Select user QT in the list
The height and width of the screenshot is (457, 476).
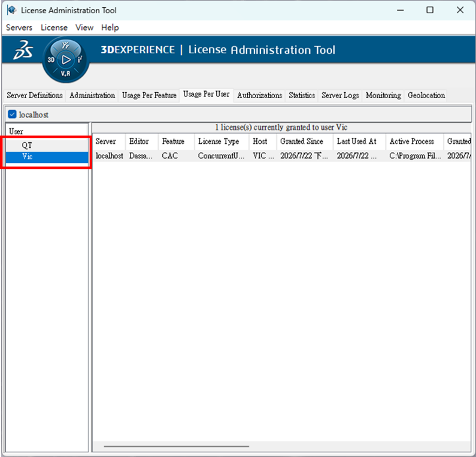click(x=47, y=145)
